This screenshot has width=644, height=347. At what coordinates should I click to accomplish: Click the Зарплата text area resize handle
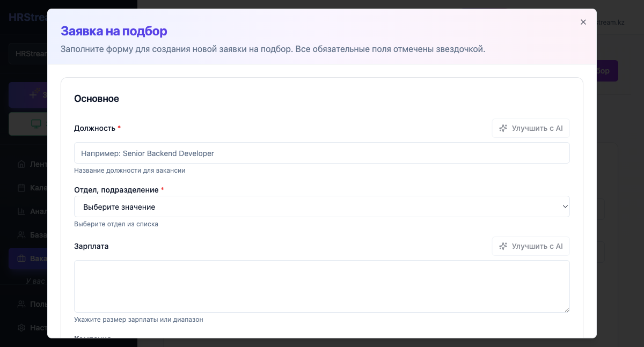pyautogui.click(x=566, y=309)
